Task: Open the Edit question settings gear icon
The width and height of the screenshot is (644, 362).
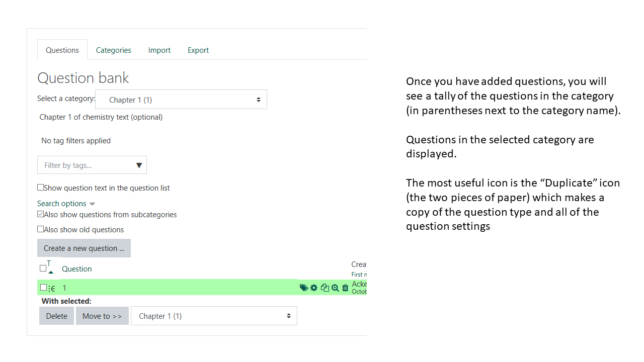Action: [x=314, y=288]
